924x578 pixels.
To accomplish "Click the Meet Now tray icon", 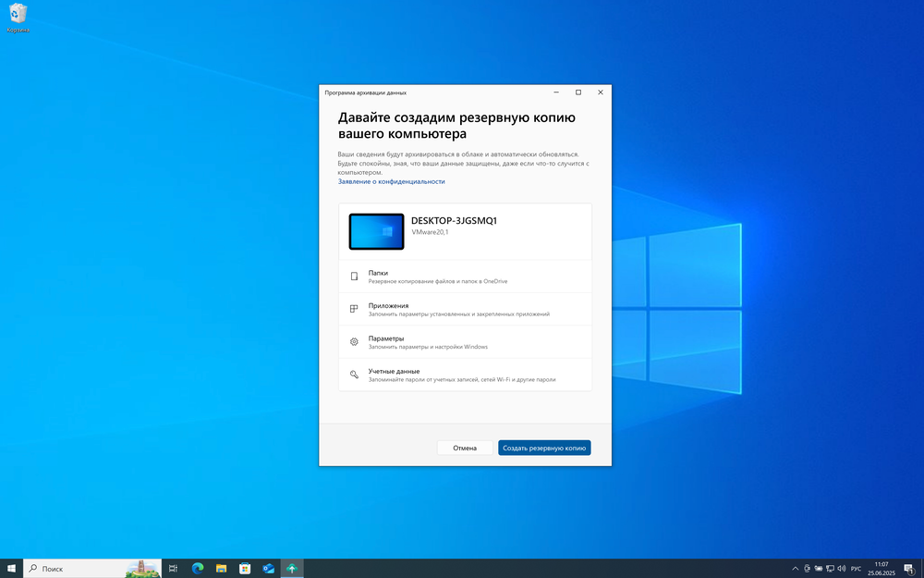I will click(x=807, y=569).
